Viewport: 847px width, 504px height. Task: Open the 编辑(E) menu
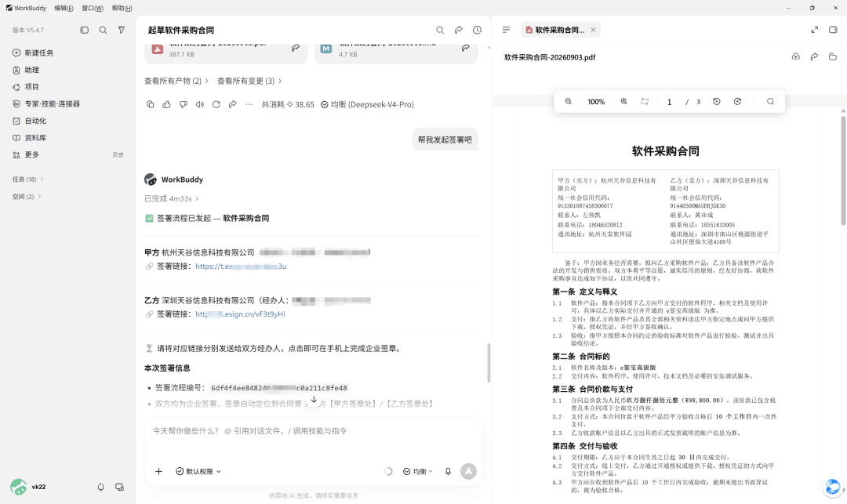click(x=64, y=8)
